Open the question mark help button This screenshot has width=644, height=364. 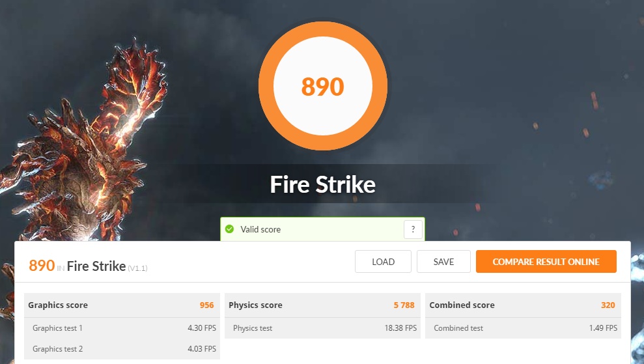tap(413, 229)
